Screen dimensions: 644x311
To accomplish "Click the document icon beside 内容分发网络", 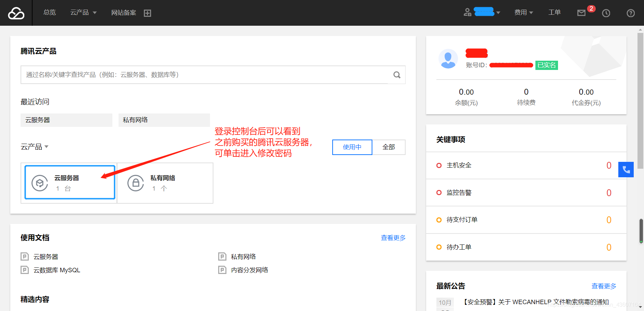I will pos(222,270).
